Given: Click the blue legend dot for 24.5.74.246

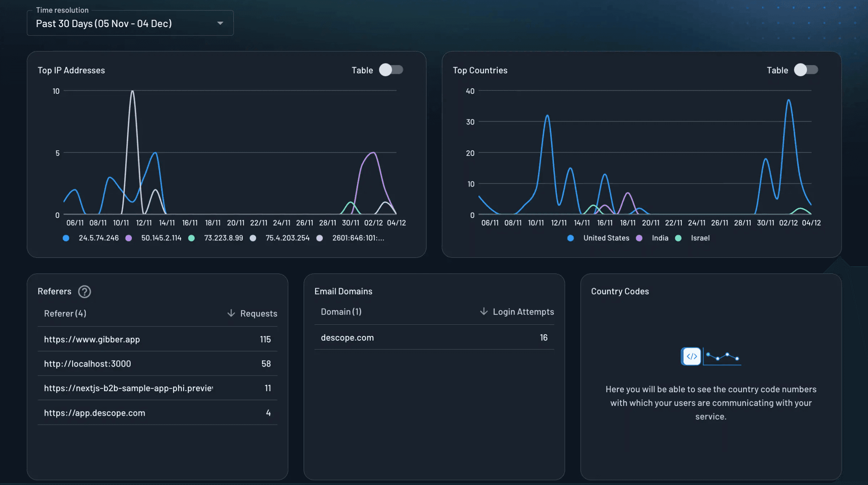Looking at the screenshot, I should [x=66, y=238].
